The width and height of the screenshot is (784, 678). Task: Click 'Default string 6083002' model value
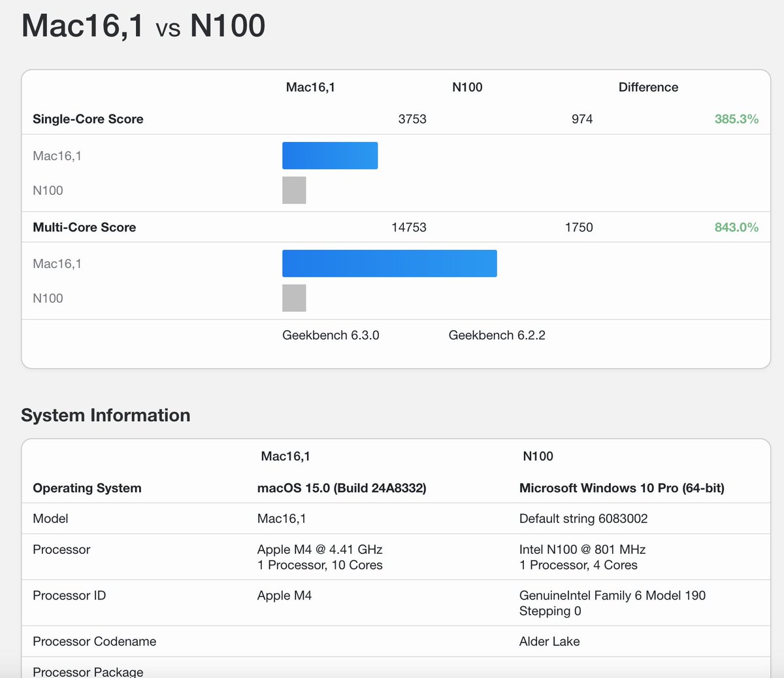pos(583,518)
